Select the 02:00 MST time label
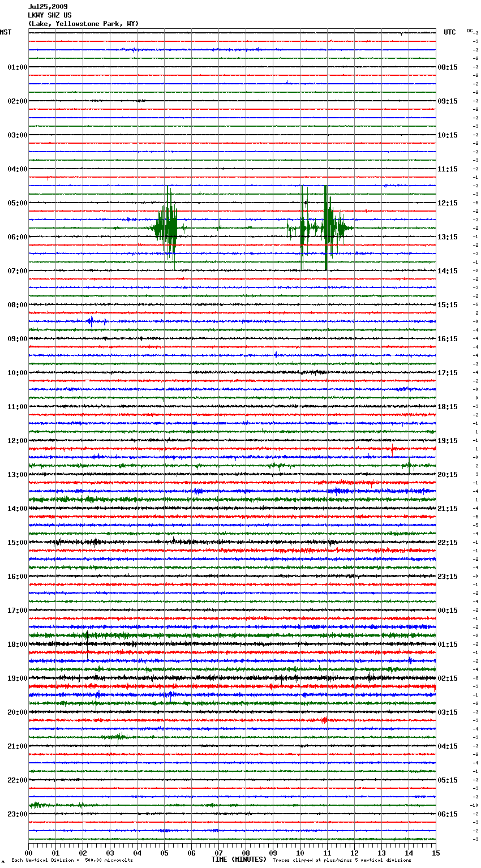The image size is (481, 868). tap(17, 101)
